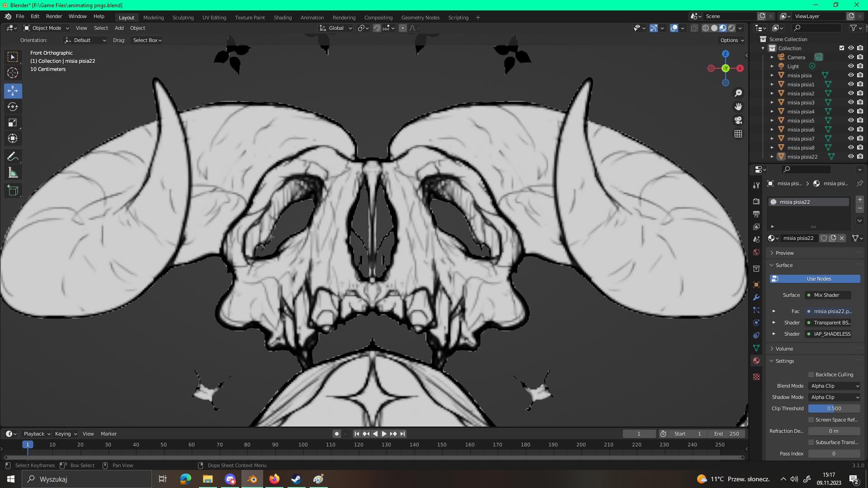
Task: Hide Light object via eye icon
Action: [x=851, y=66]
